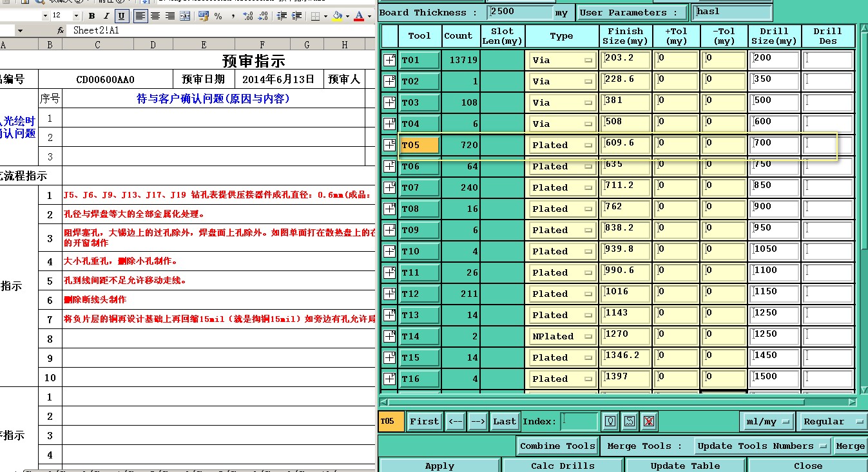Click the row selector icon for T01
Viewport: 868px width, 472px height.
click(x=389, y=60)
